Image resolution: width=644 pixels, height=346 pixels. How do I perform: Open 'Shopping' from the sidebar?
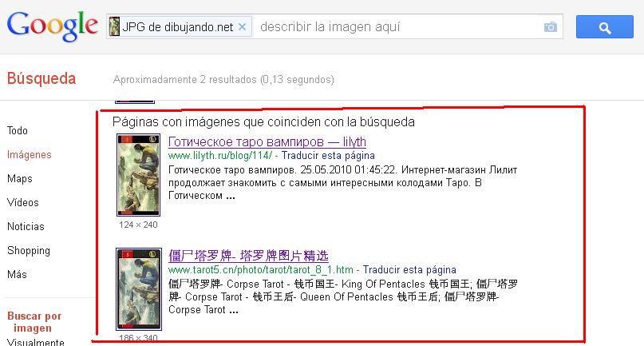click(29, 251)
